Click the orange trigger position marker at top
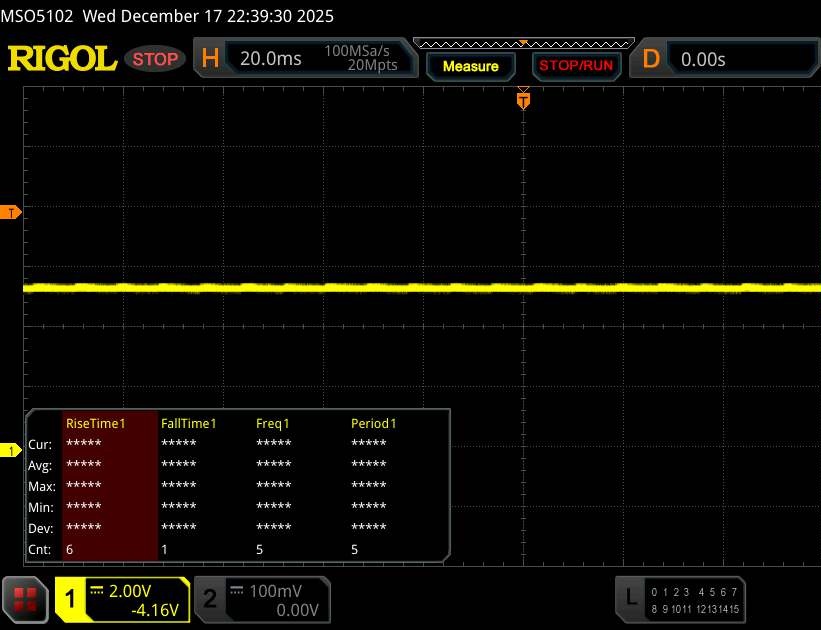 coord(522,100)
